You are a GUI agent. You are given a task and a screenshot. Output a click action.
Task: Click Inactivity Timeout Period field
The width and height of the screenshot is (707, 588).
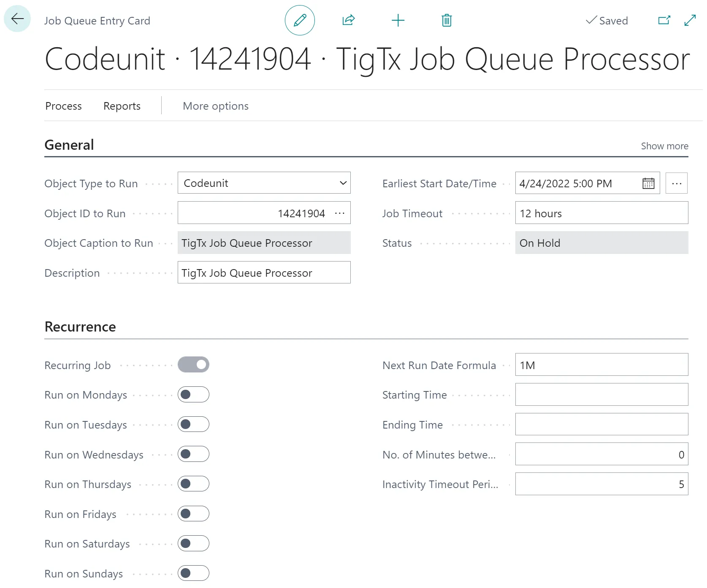coord(601,484)
